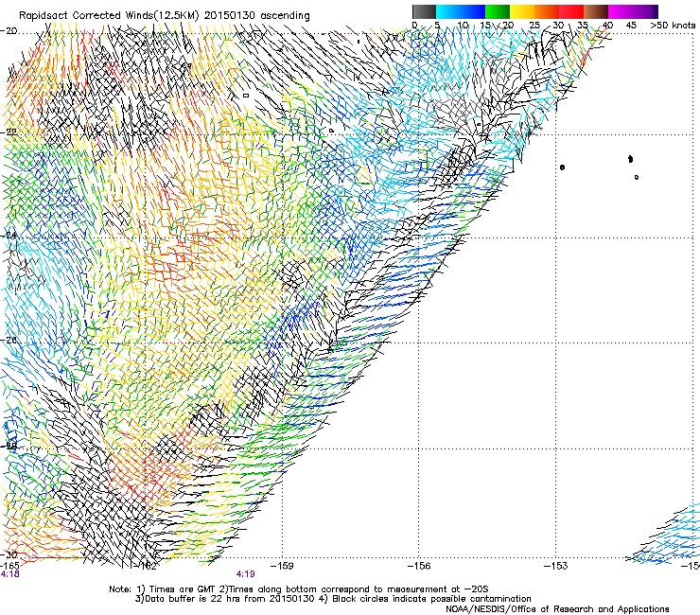
Task: Click the '-165' longitude axis label
Action: click(x=9, y=566)
